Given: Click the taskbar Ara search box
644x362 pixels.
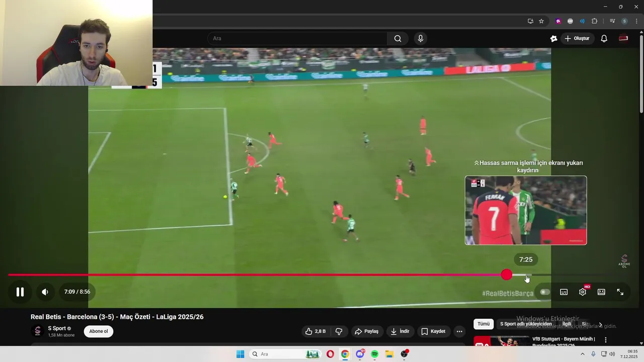Looking at the screenshot, I should [285, 354].
